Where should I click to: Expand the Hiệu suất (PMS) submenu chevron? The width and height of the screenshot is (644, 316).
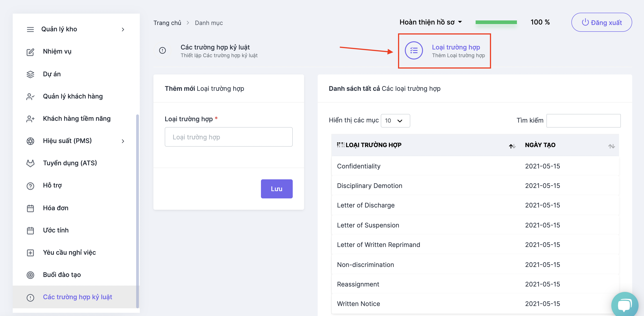(123, 141)
